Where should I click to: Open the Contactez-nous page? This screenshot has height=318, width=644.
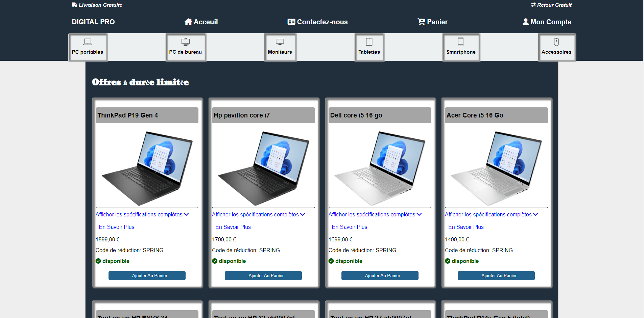[317, 22]
